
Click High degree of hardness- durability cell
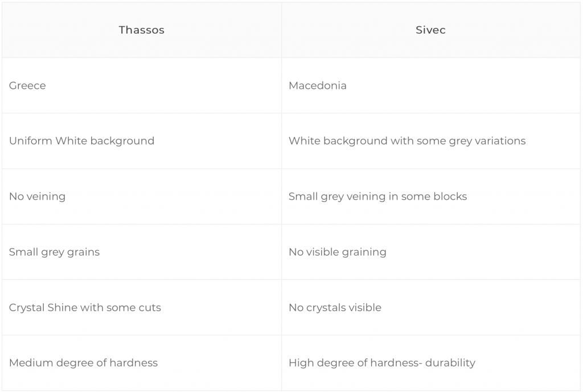[430, 362]
